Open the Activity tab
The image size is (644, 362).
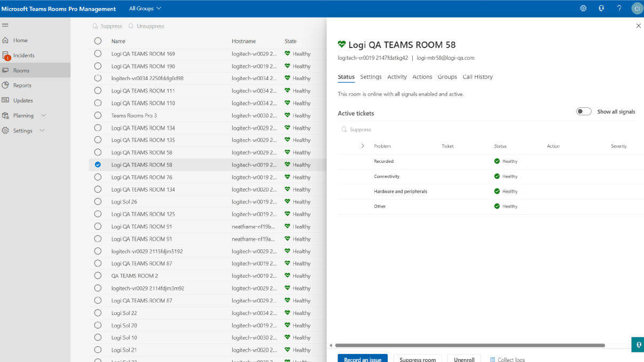(x=397, y=77)
